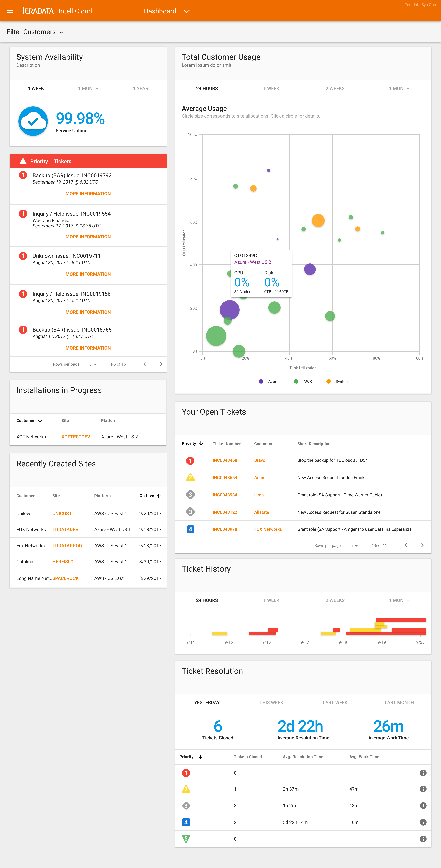Image resolution: width=441 pixels, height=868 pixels.
Task: Open MORE INFORMATION for INC0019156
Action: 88,312
